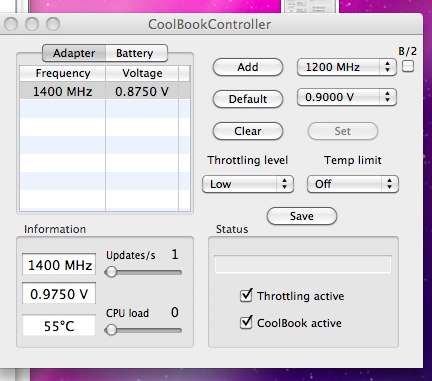Click the window close button
The height and width of the screenshot is (381, 432).
[11, 24]
